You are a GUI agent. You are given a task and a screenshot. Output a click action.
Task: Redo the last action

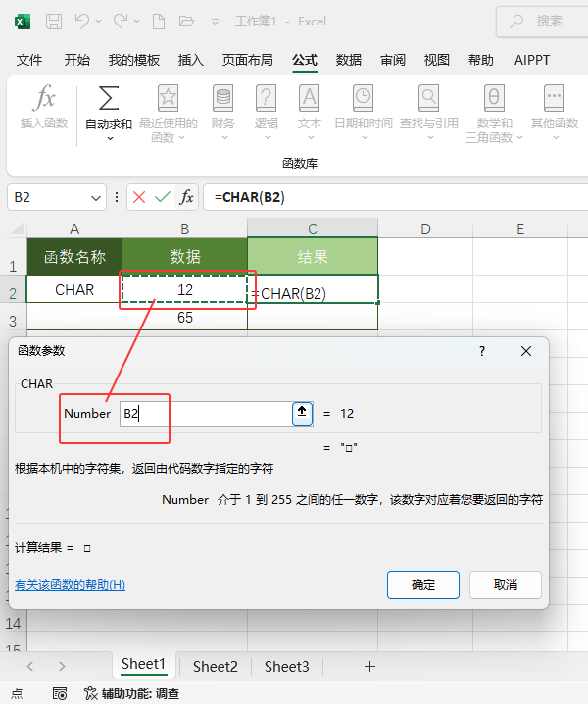click(x=121, y=22)
